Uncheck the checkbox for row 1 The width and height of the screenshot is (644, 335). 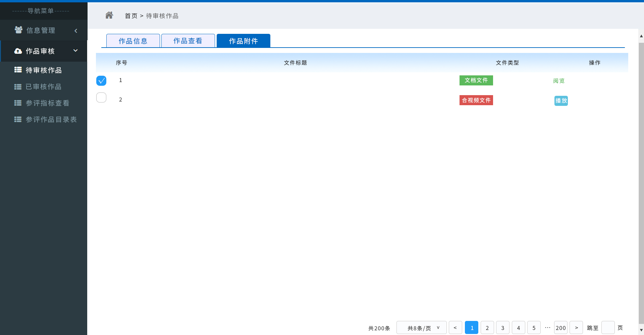[x=101, y=81]
